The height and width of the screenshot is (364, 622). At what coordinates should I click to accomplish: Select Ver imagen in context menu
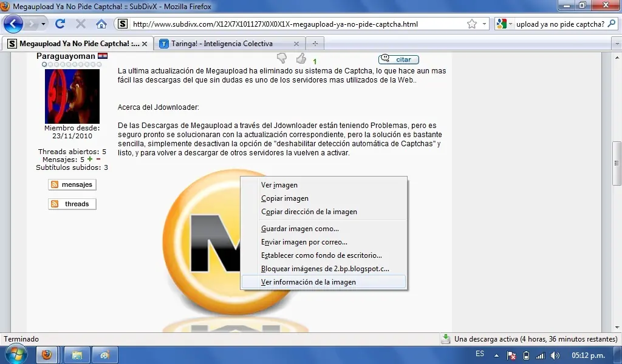(x=324, y=185)
